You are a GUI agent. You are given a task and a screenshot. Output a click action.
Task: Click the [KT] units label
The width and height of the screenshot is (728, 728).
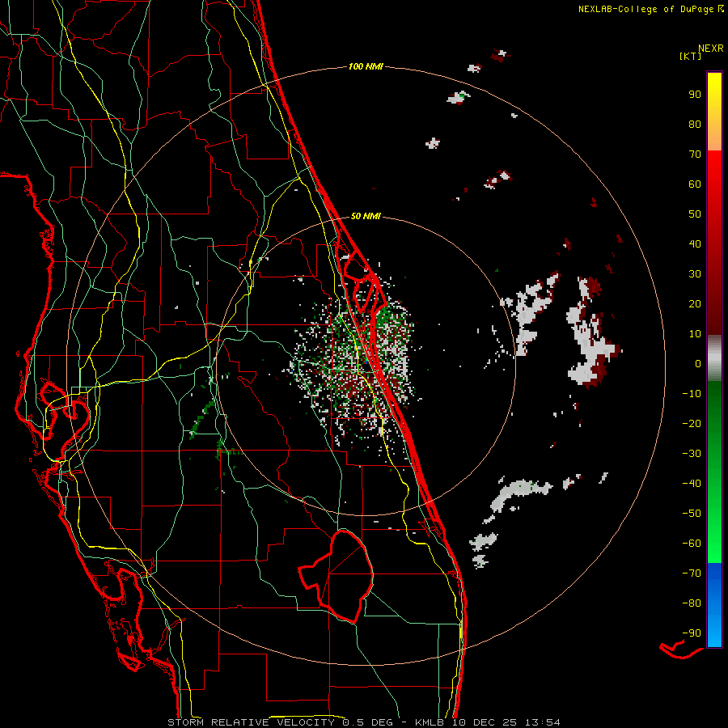pyautogui.click(x=690, y=56)
